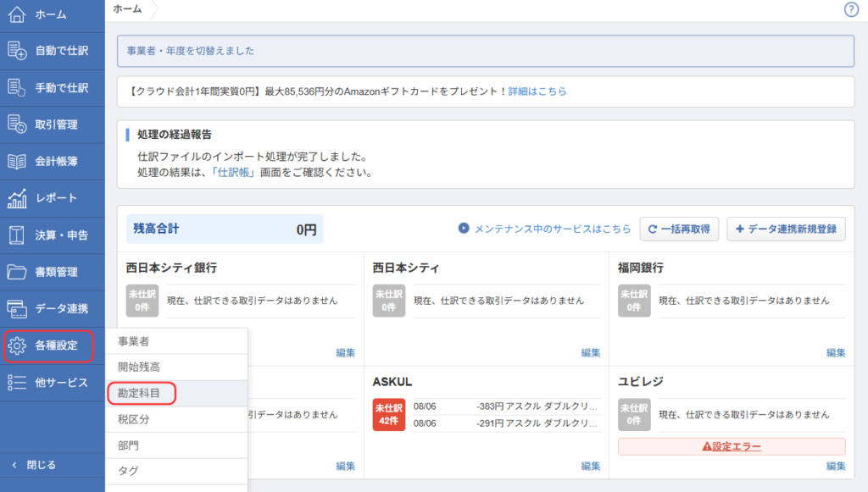Viewport: 868px width, 492px height.
Task: Click the document management folder icon
Action: pyautogui.click(x=17, y=272)
